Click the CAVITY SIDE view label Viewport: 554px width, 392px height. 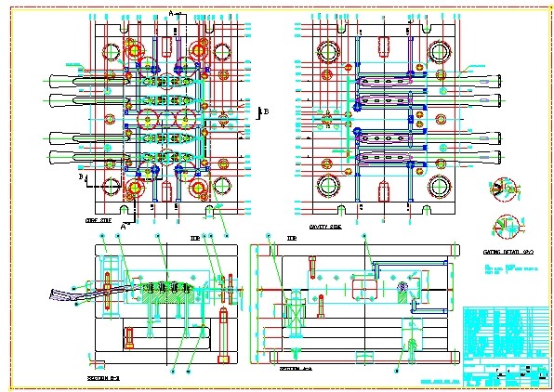325,227
